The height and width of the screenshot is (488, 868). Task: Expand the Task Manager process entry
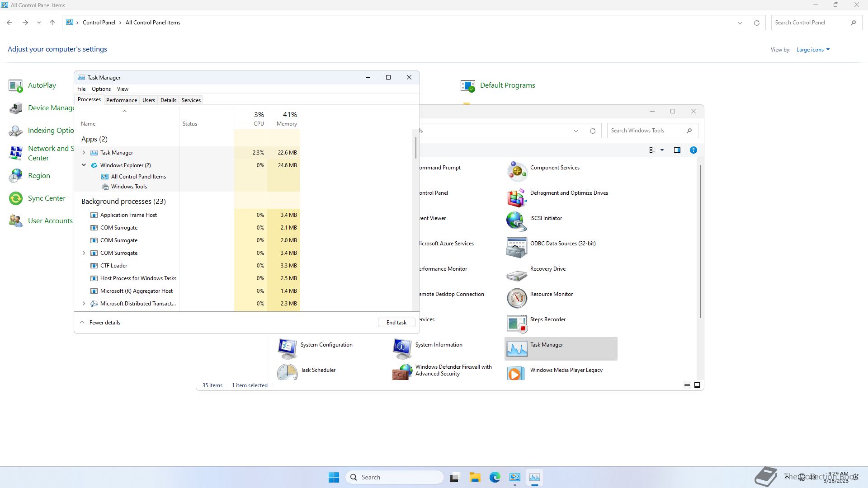[x=84, y=153]
